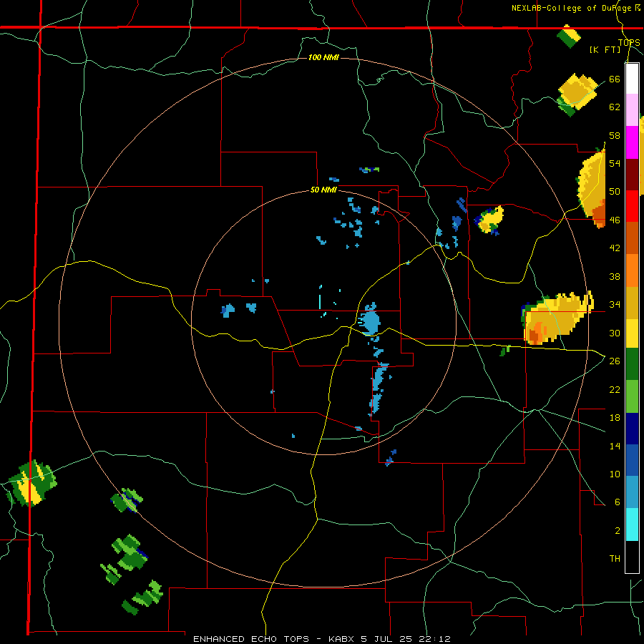
Task: Select the gold legend color band
Action: pos(632,302)
